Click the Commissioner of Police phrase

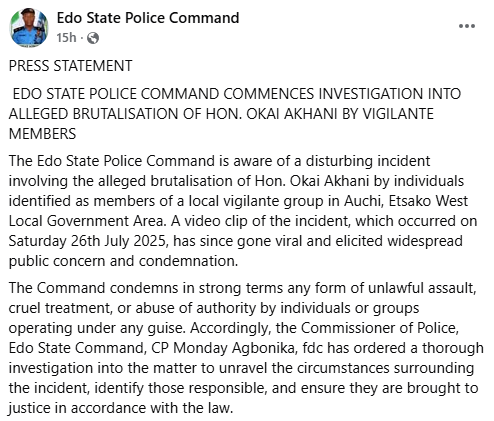click(x=379, y=328)
